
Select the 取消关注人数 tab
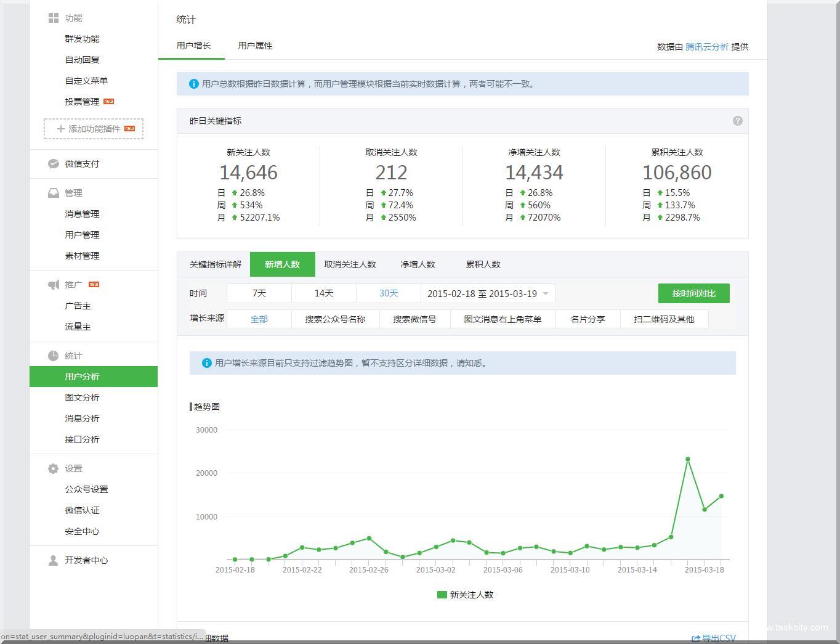coord(350,264)
